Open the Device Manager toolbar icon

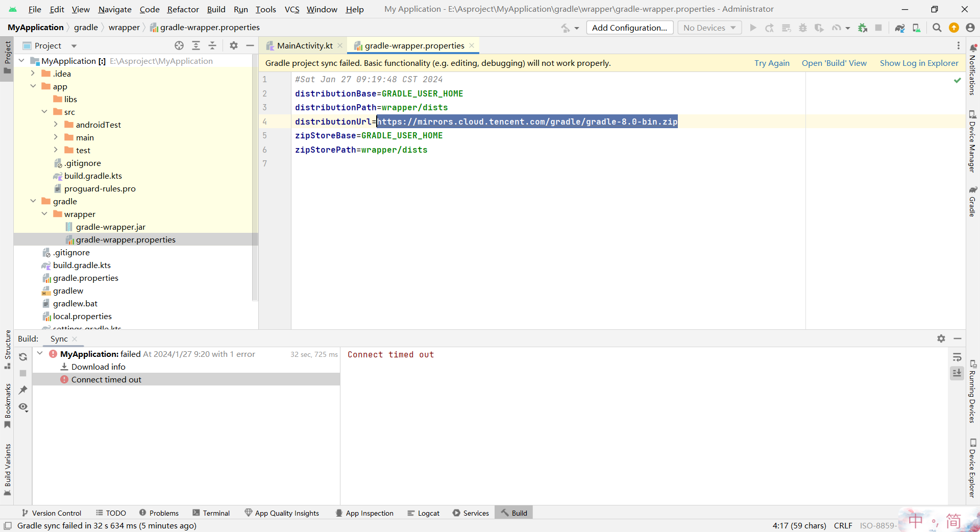tap(916, 28)
